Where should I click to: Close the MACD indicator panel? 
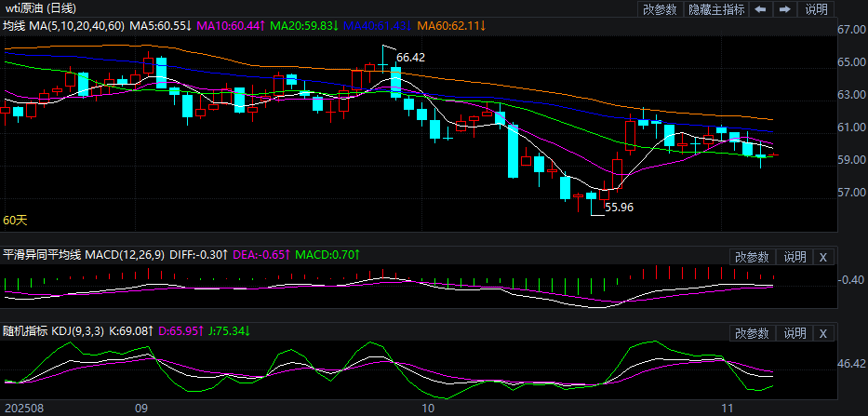[822, 257]
